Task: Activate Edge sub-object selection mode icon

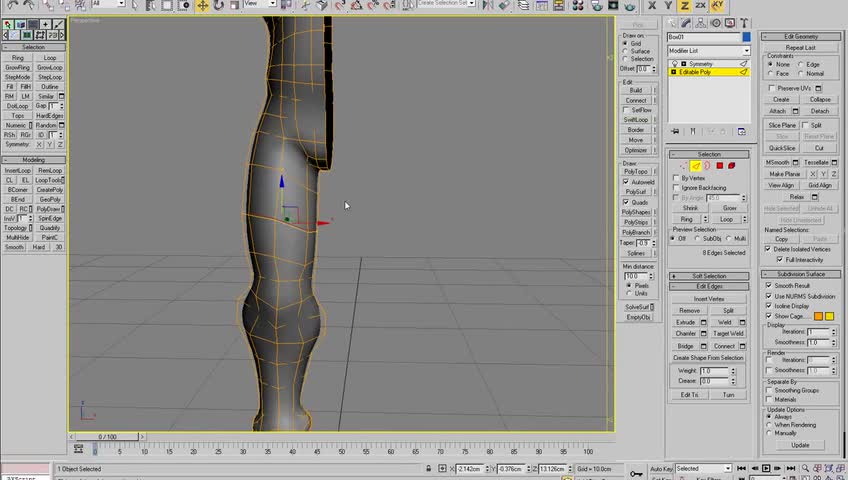Action: coord(695,166)
